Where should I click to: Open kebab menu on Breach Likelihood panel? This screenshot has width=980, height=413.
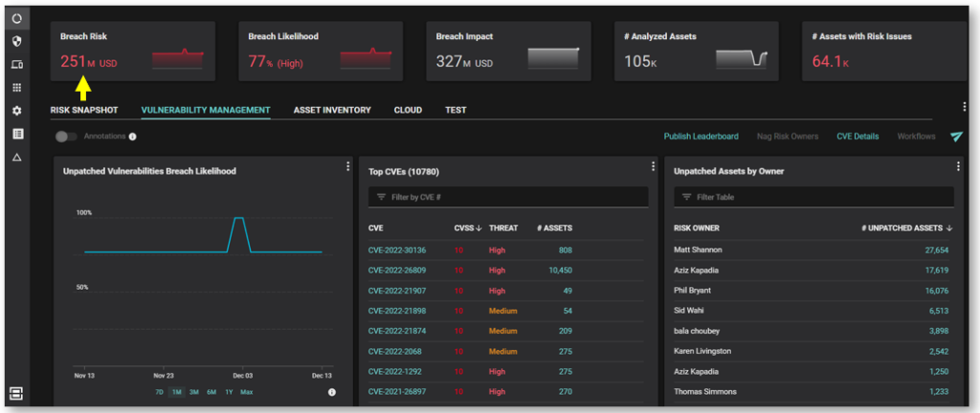point(347,166)
